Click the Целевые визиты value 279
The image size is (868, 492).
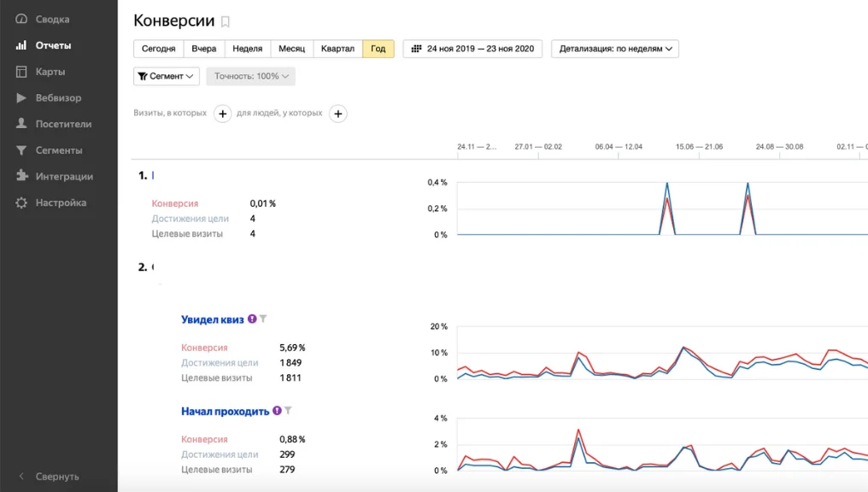[287, 469]
